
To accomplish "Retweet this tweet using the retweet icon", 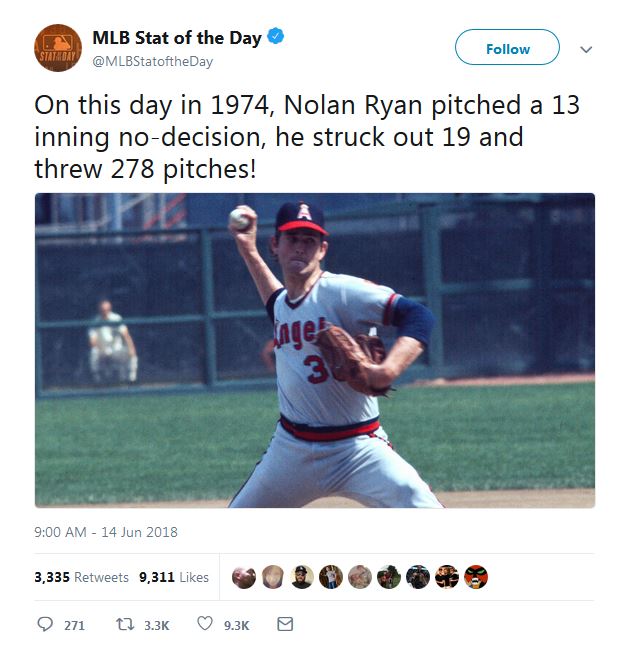I will [125, 625].
